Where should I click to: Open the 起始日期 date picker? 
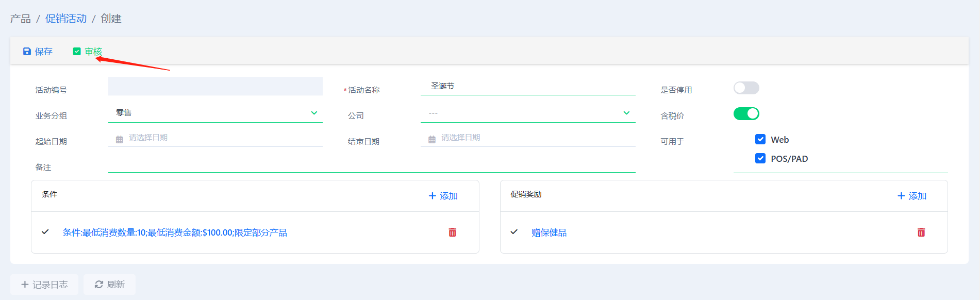[215, 138]
